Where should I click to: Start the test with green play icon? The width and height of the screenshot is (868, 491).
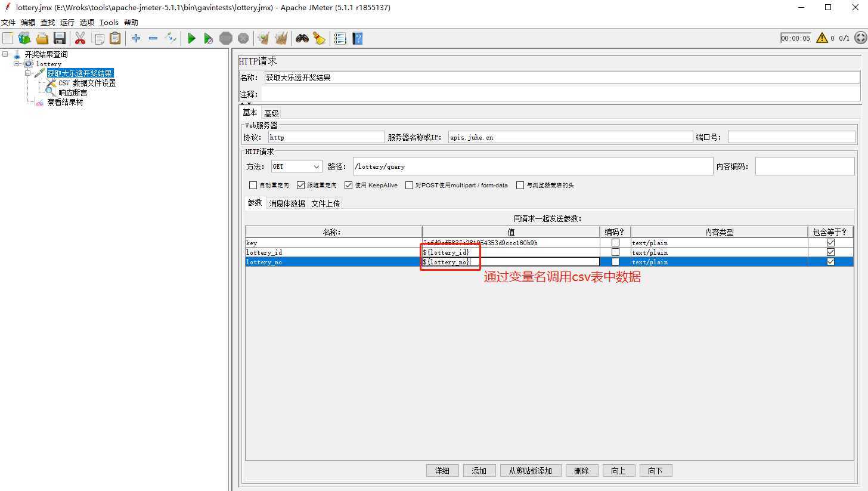[191, 38]
